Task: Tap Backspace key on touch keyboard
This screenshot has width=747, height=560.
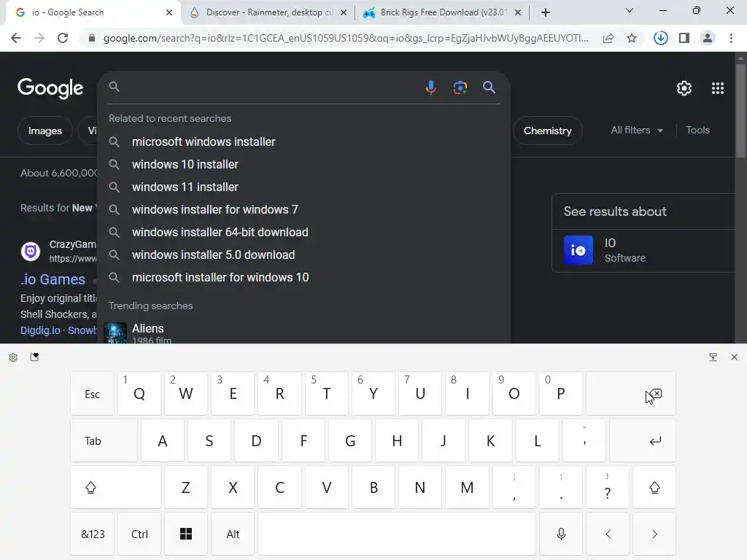Action: tap(631, 394)
